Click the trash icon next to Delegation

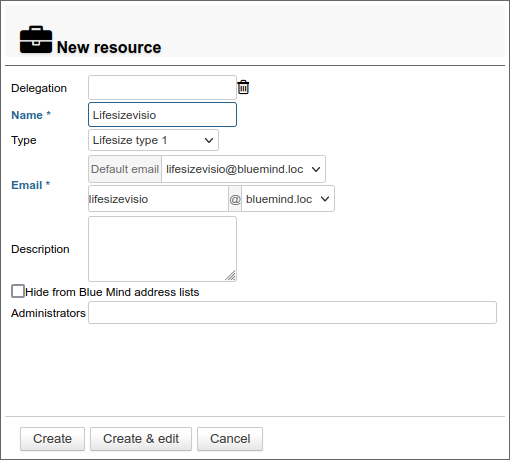243,87
